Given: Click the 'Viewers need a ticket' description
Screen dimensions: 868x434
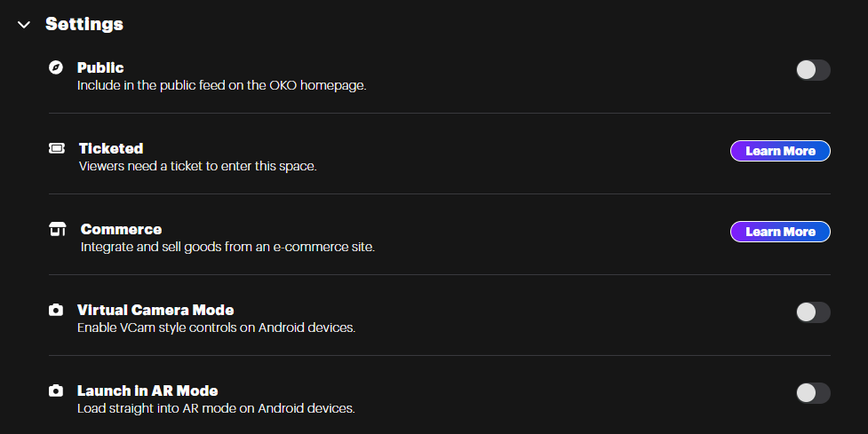Looking at the screenshot, I should tap(197, 166).
